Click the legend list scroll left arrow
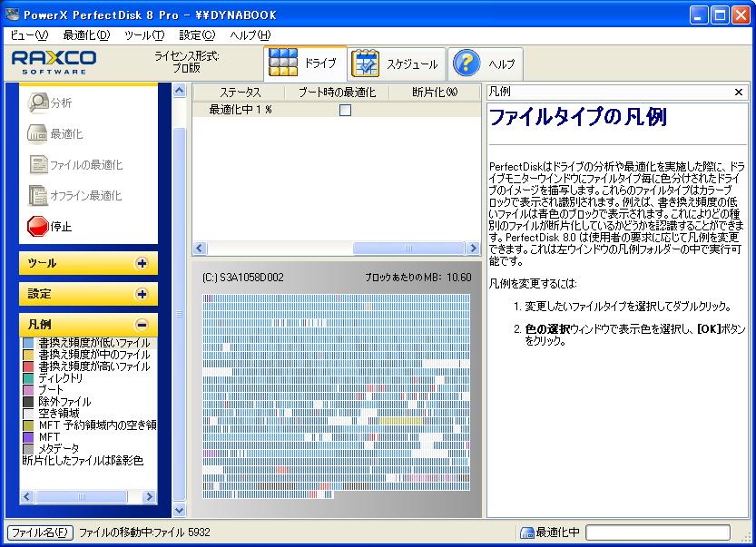 pyautogui.click(x=27, y=496)
